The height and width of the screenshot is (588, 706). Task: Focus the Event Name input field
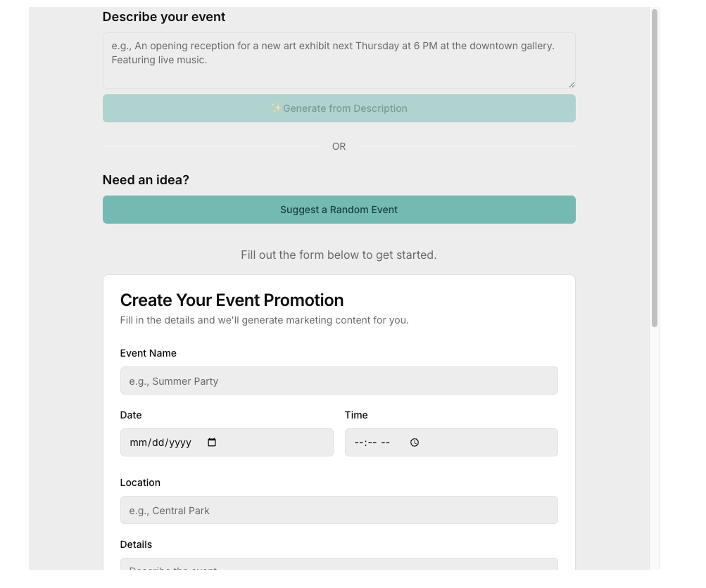[x=339, y=381]
